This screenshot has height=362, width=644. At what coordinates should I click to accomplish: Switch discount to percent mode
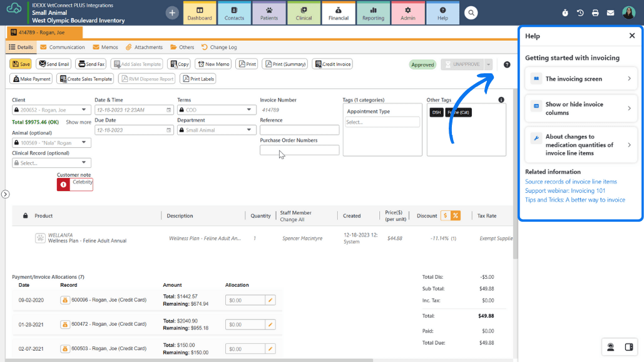[456, 215]
